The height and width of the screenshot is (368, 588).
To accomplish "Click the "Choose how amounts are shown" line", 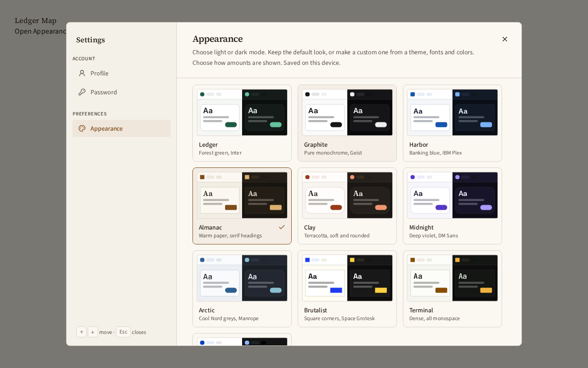I will point(266,63).
